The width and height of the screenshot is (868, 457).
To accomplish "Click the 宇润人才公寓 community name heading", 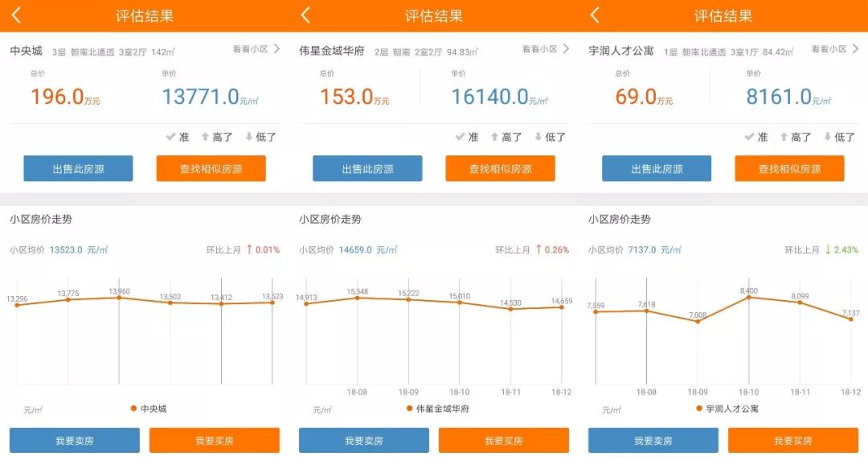I will click(x=621, y=51).
